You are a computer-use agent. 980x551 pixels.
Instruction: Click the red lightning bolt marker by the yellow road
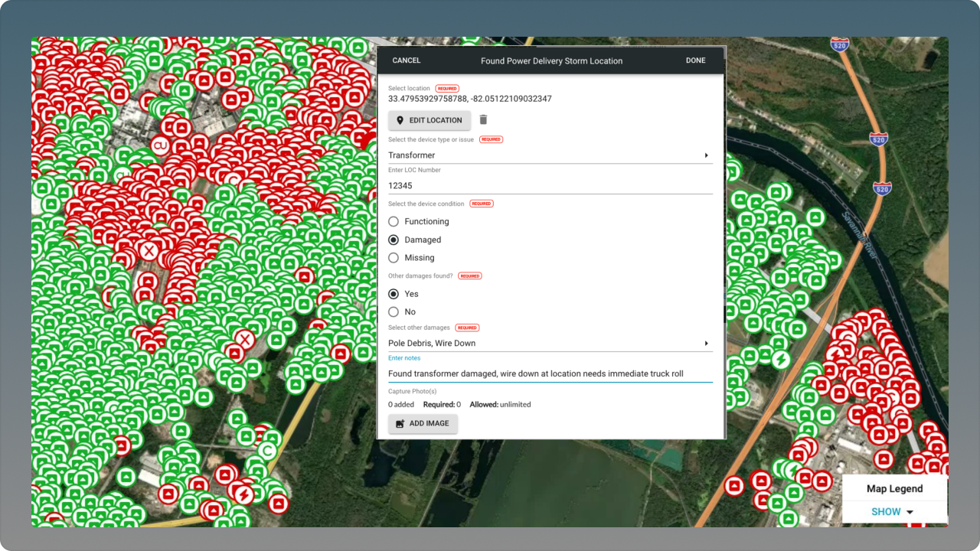(243, 494)
